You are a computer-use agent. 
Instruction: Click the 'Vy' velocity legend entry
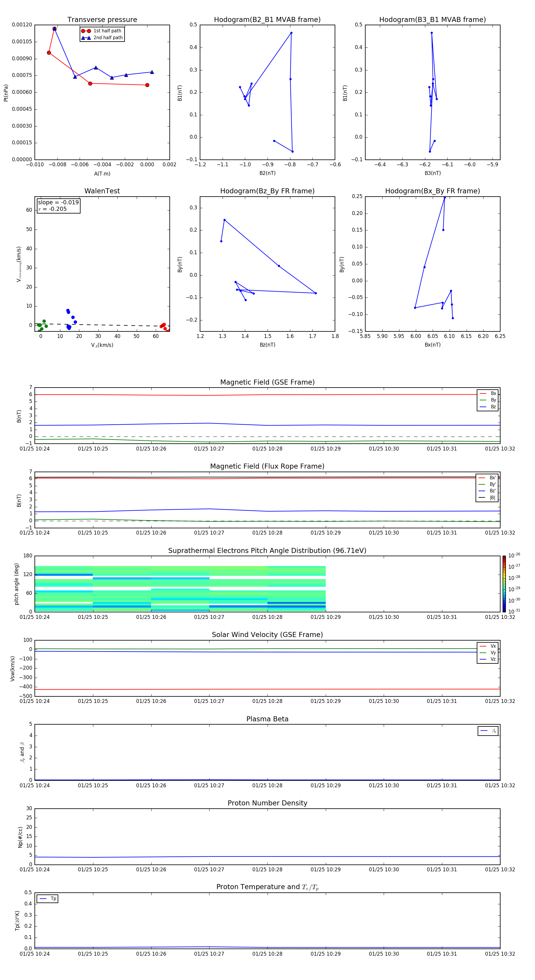(488, 652)
